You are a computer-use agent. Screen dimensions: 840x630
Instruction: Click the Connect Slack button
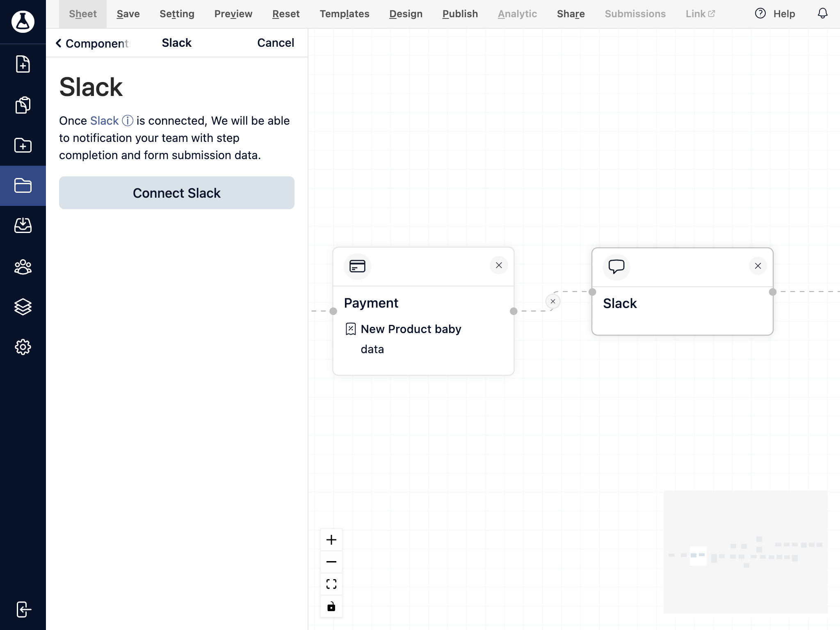(177, 193)
